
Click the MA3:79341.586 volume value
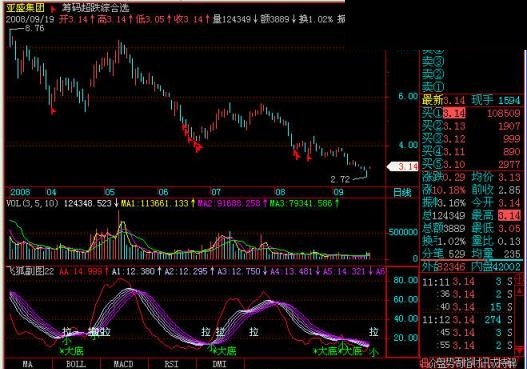pyautogui.click(x=303, y=203)
